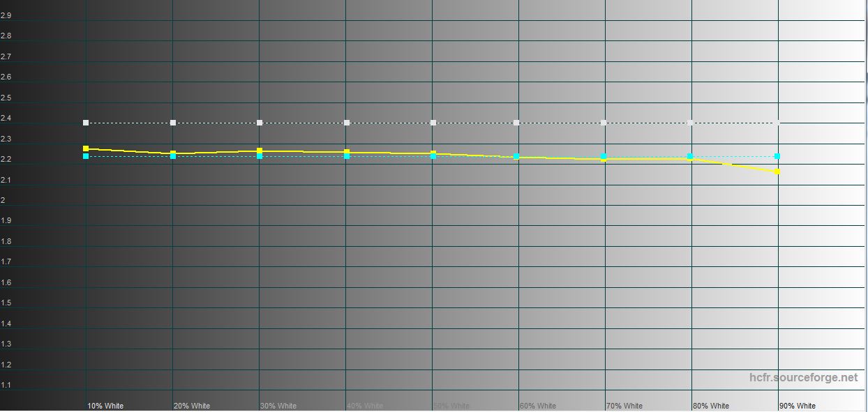This screenshot has height=412, width=868.
Task: Click the yellow gamma point at 10% White
Action: click(x=86, y=148)
